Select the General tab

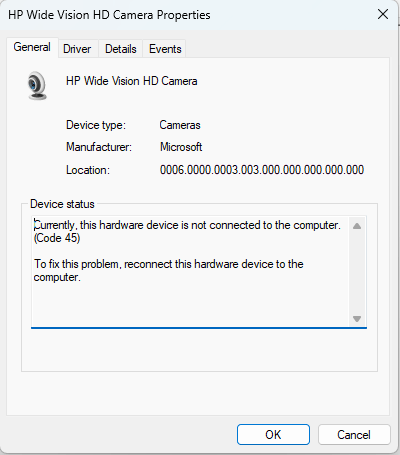(x=32, y=47)
